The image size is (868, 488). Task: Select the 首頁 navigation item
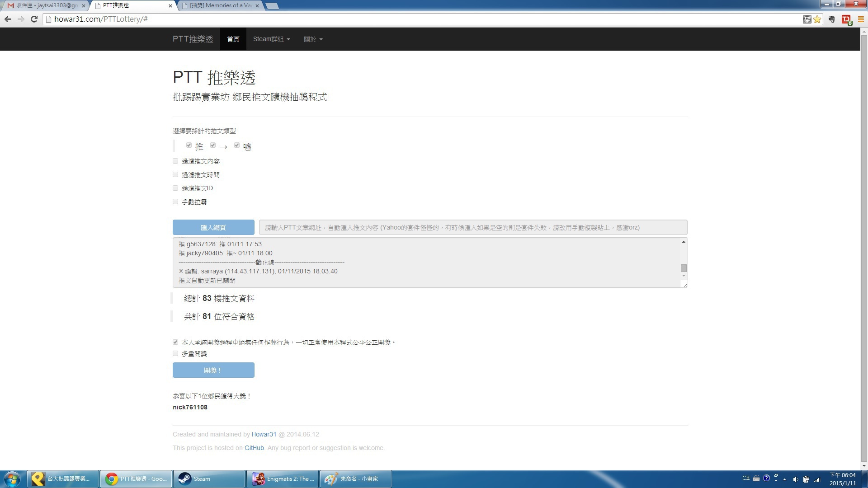233,39
